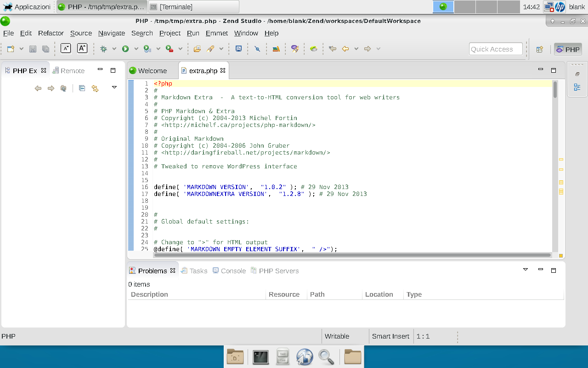Image resolution: width=588 pixels, height=368 pixels.
Task: Sort by Description column header
Action: 197,294
